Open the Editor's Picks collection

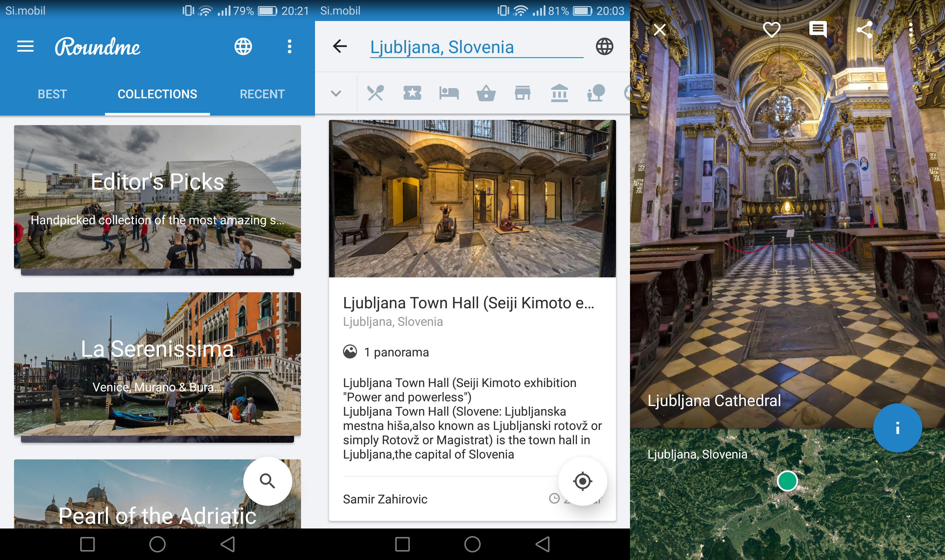coord(157,197)
